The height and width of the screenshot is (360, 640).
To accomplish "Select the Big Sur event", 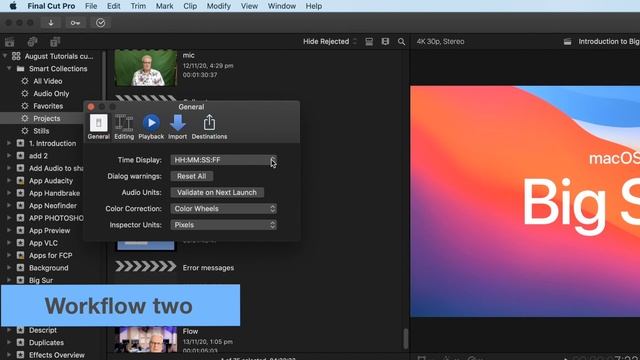I will (x=41, y=280).
